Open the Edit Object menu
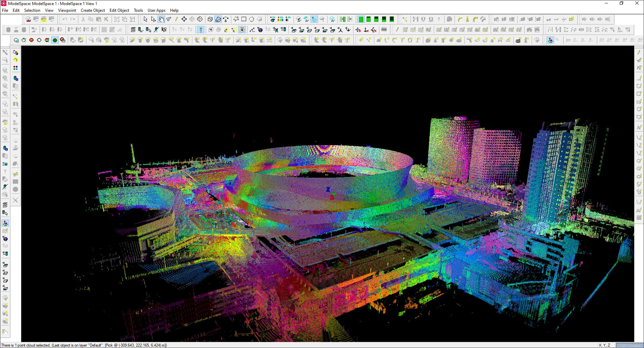This screenshot has width=644, height=348. [x=119, y=10]
